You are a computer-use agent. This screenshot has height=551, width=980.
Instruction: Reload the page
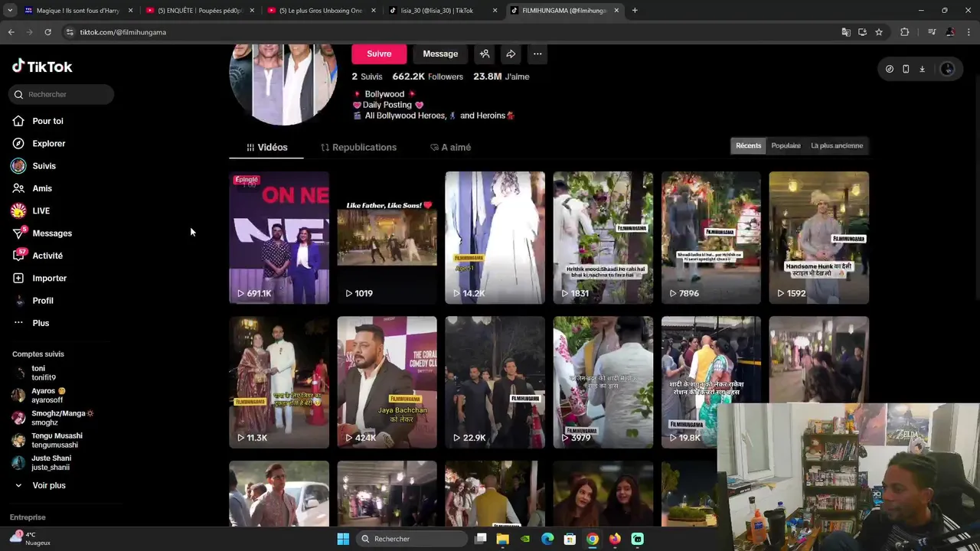click(x=47, y=32)
